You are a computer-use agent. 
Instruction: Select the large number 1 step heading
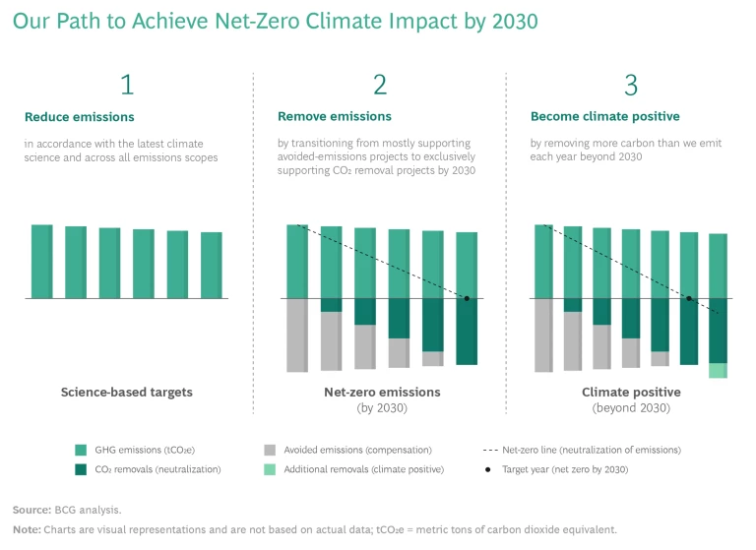[126, 86]
